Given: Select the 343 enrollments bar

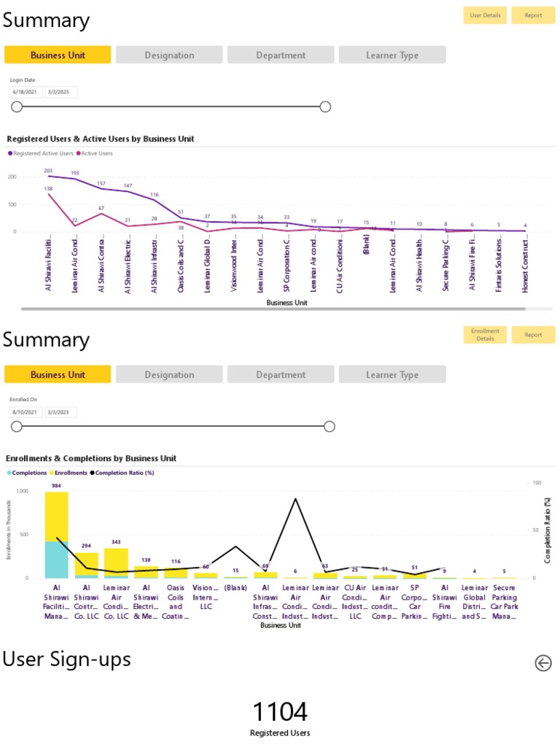Looking at the screenshot, I should 116,562.
